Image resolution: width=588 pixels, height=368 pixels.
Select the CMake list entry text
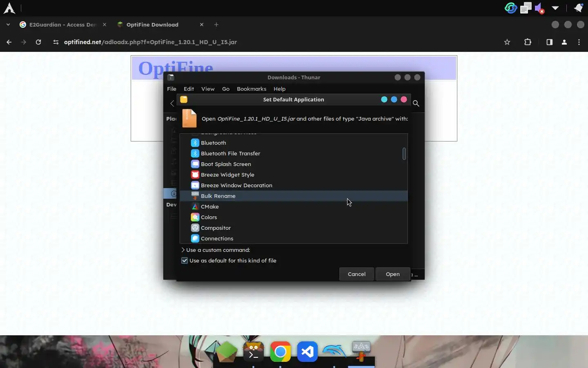(210, 206)
